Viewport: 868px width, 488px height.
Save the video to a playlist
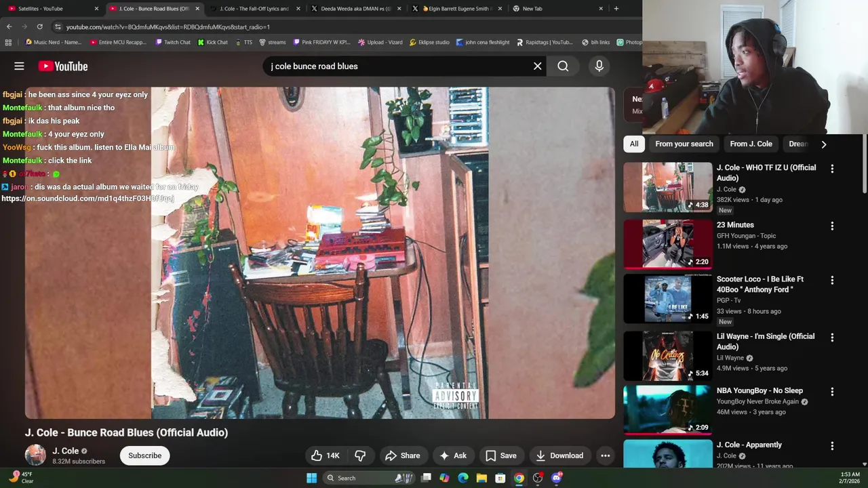click(x=501, y=455)
